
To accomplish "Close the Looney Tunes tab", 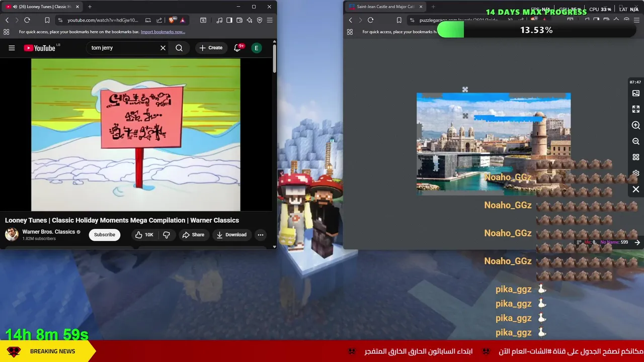I will tap(77, 7).
